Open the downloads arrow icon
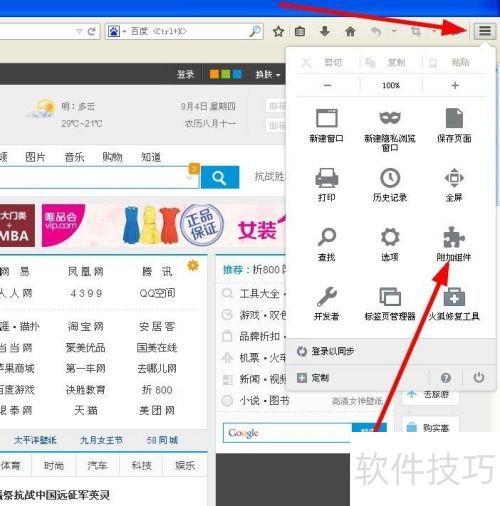Image resolution: width=500 pixels, height=506 pixels. pos(325,32)
